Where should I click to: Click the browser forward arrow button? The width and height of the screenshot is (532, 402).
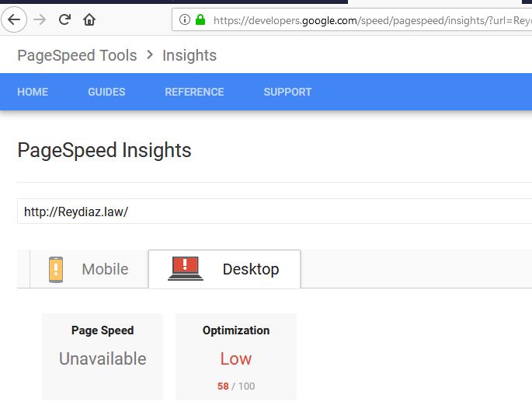pos(40,19)
